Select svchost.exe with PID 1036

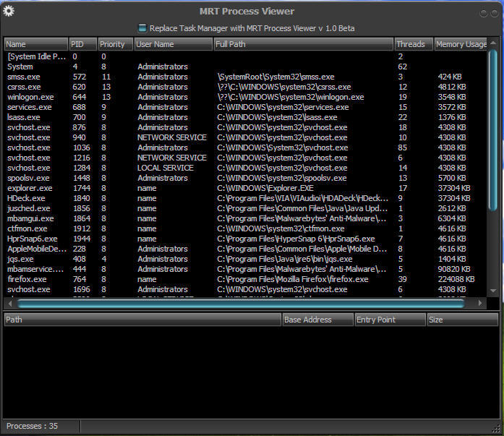246,148
